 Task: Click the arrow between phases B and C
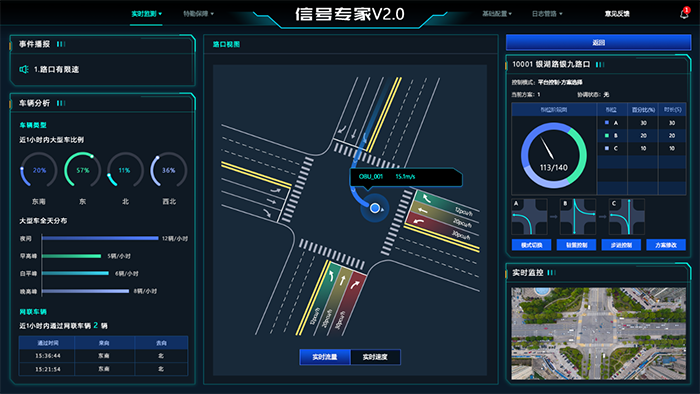click(x=602, y=217)
